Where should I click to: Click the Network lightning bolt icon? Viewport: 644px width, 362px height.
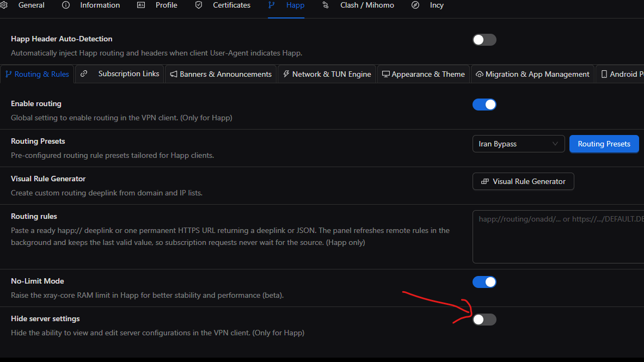click(x=286, y=74)
